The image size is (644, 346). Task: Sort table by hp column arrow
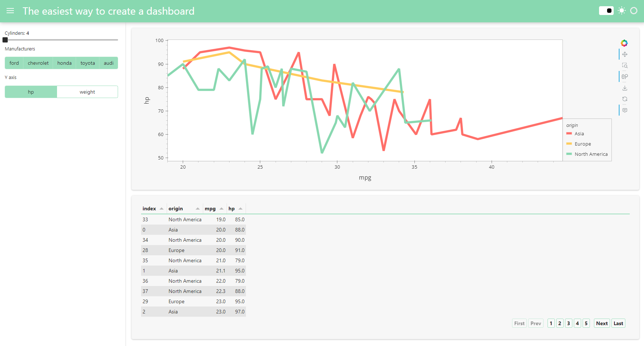(x=240, y=209)
